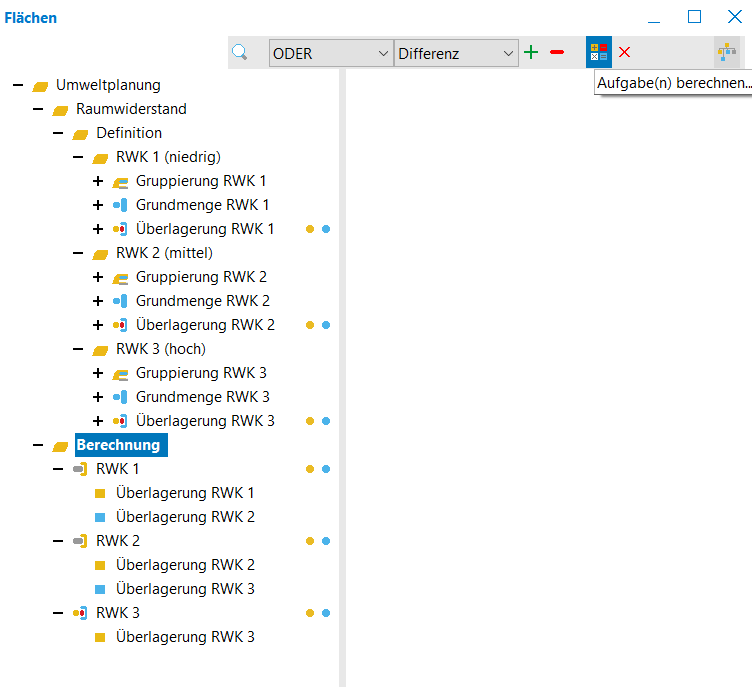Expand the Gruppierung RWK 3 node
752x687 pixels.
click(98, 373)
